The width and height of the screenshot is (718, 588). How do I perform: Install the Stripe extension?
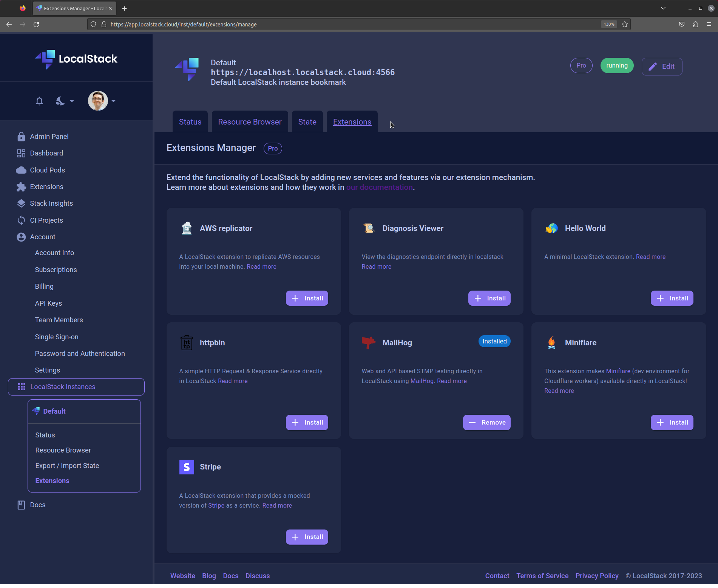coord(307,537)
